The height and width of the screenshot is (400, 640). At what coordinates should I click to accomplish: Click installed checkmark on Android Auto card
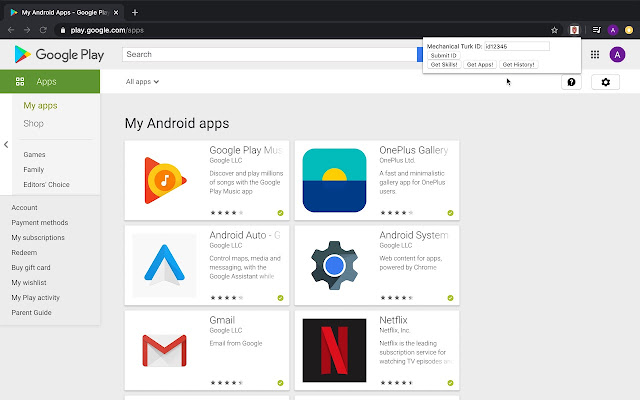(280, 298)
